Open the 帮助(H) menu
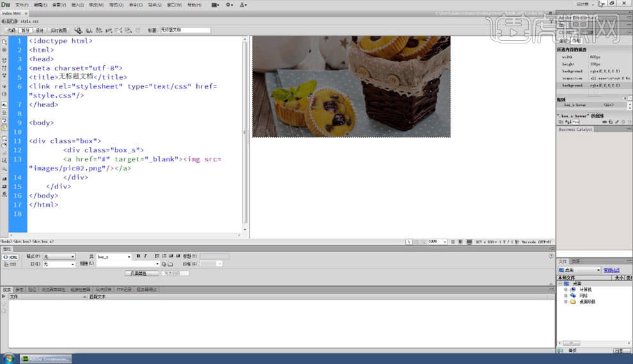 pos(194,5)
